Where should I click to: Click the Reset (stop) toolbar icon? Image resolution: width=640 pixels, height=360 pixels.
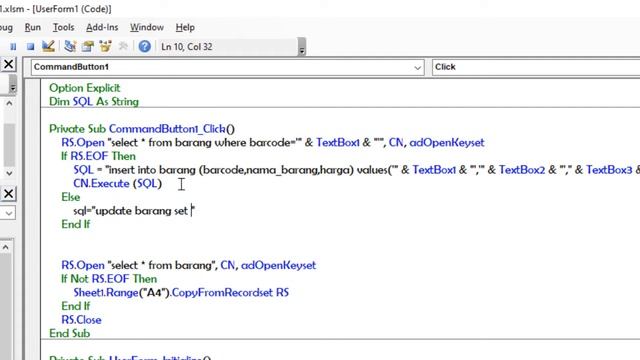(x=31, y=47)
